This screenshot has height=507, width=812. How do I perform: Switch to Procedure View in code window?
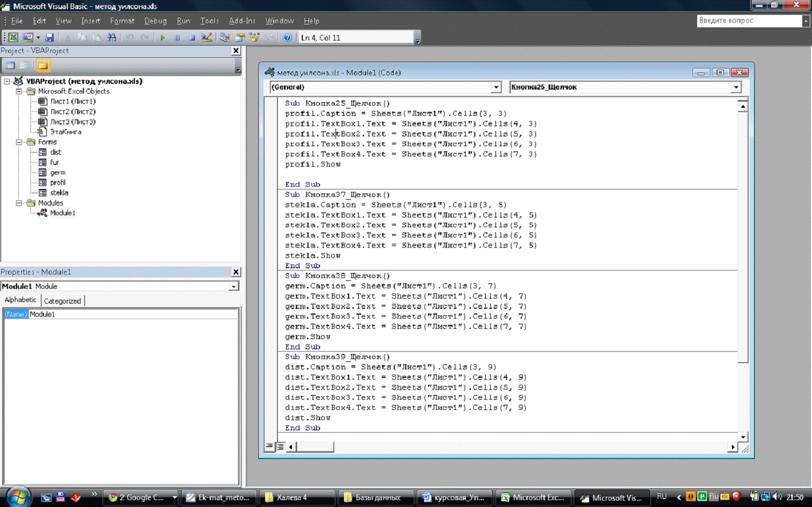(269, 446)
